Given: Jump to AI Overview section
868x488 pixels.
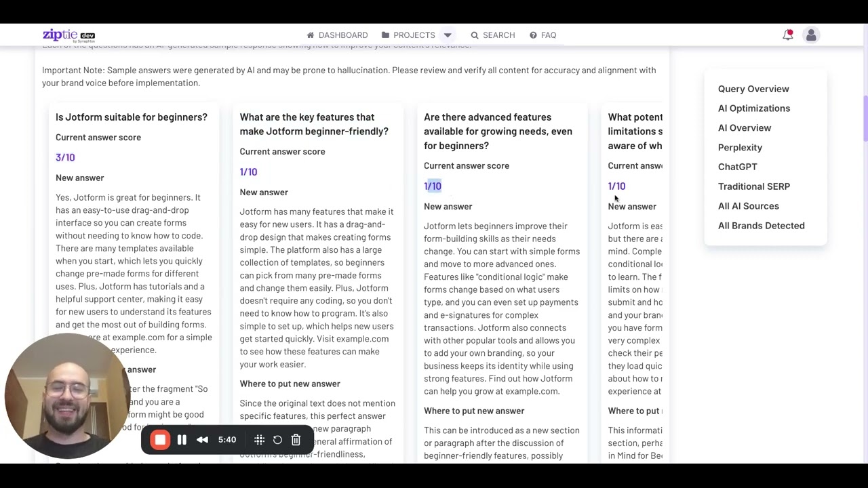Looking at the screenshot, I should click(745, 128).
